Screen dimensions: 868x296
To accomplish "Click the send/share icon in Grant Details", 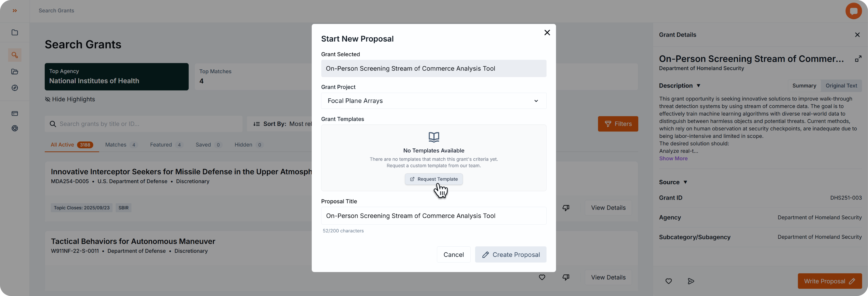I will (x=691, y=281).
